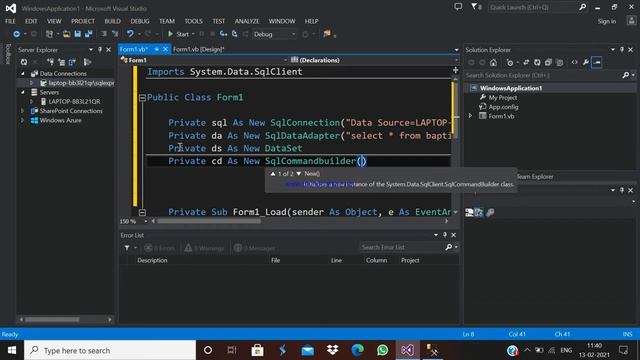The width and height of the screenshot is (640, 360).
Task: Pin the Form1.vb tab
Action: coord(156,49)
